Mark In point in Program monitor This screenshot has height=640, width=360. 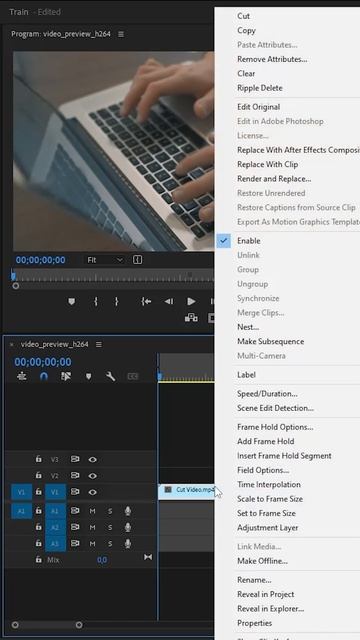coord(96,301)
